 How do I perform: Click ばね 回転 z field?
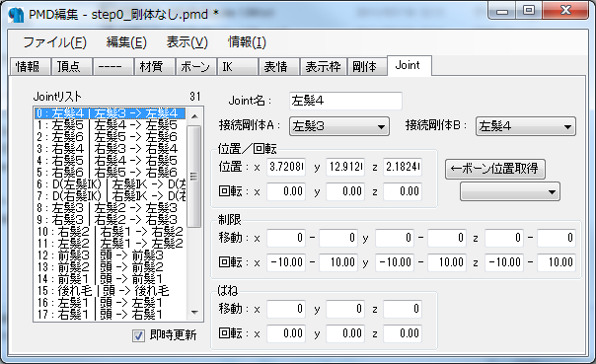click(403, 333)
